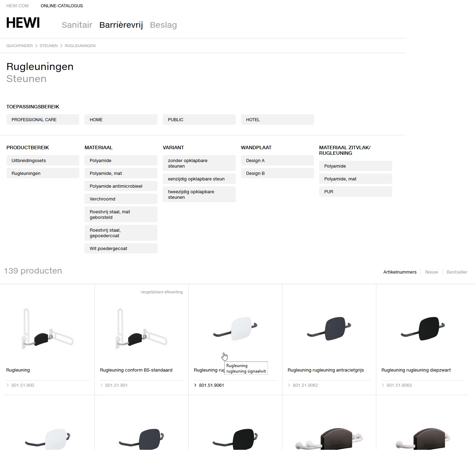Image resolution: width=476 pixels, height=473 pixels.
Task: Go to STEUNEN in the breadcrumb
Action: click(x=48, y=46)
